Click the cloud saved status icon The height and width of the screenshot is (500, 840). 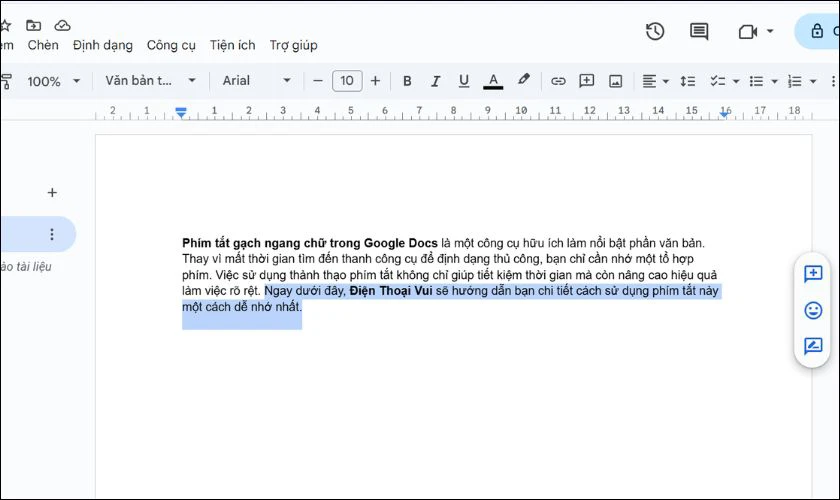(62, 25)
